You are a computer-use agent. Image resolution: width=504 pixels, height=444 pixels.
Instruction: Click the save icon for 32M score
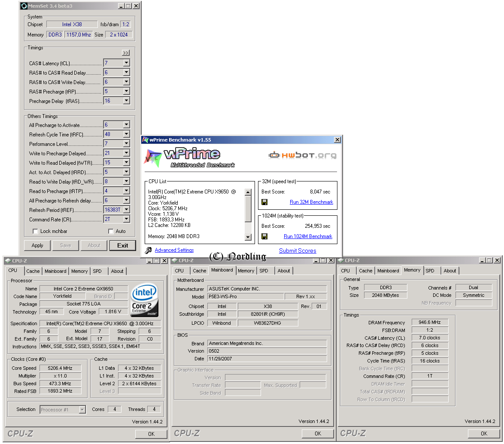tap(264, 202)
